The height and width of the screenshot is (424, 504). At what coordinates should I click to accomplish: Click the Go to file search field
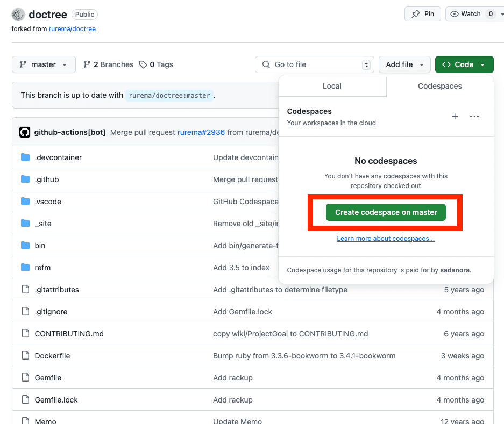(x=315, y=64)
